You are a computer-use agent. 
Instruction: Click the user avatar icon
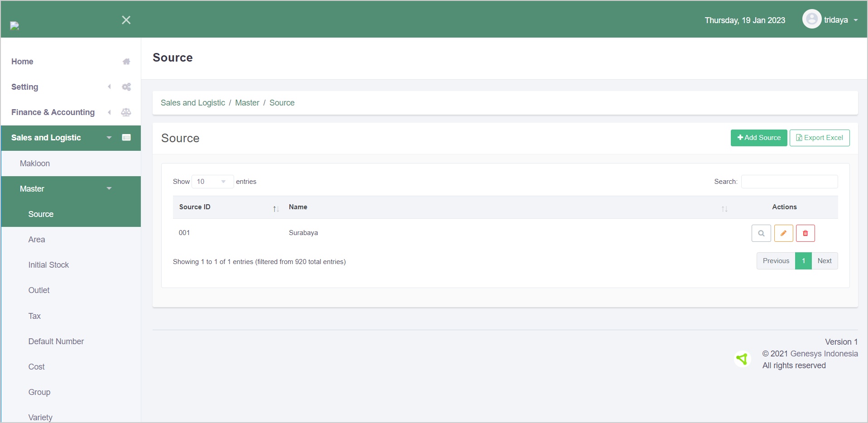tap(811, 19)
